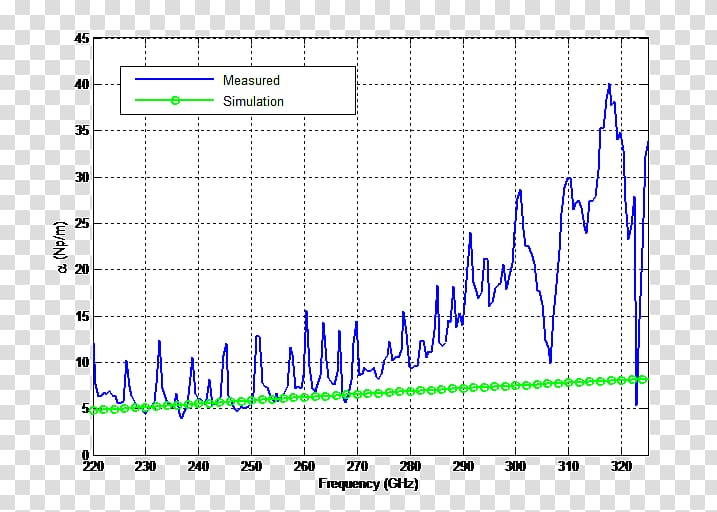Select the 300 x-axis tick label
Image resolution: width=717 pixels, height=512 pixels.
coord(515,467)
